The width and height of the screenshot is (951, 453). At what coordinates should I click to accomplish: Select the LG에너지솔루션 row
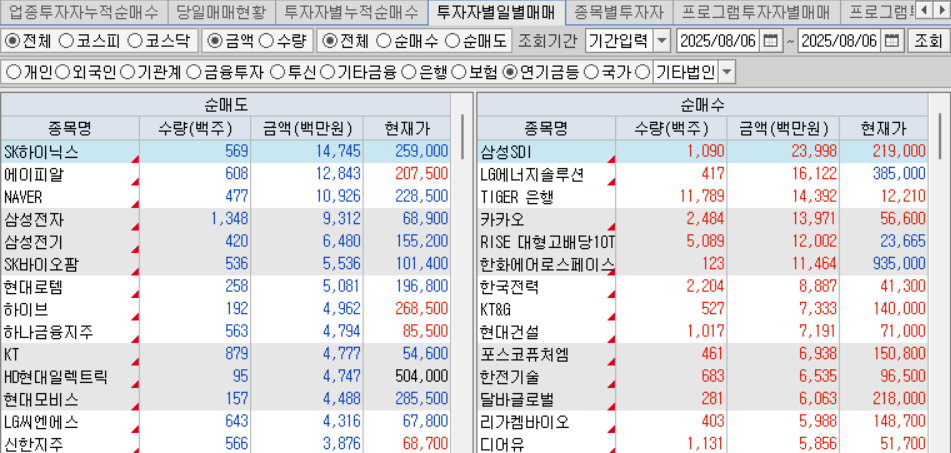(702, 175)
